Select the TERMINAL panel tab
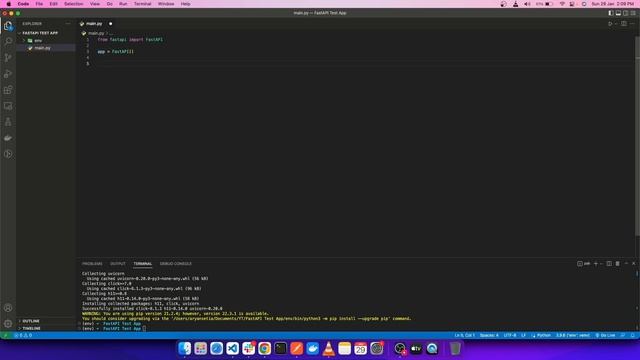Viewport: 640px width, 360px height. tap(142, 264)
